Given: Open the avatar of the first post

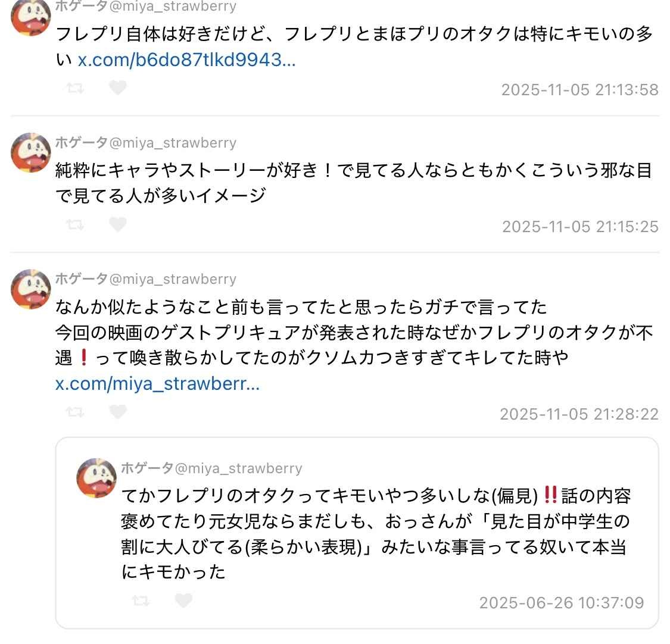Looking at the screenshot, I should pos(31,16).
